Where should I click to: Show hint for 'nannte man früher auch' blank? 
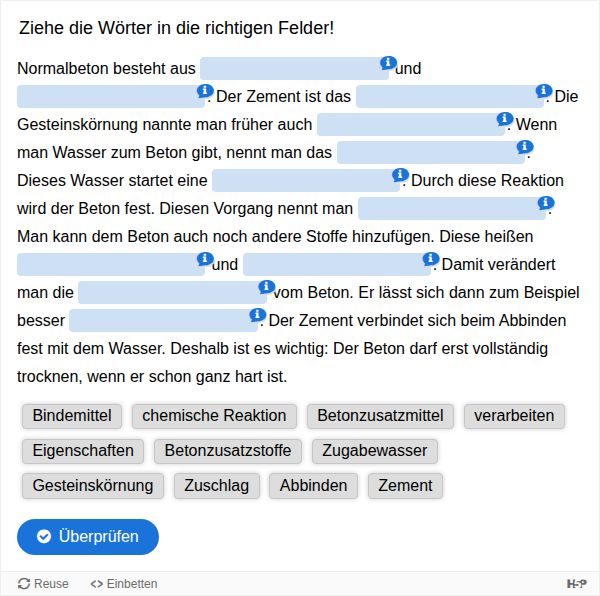point(505,118)
